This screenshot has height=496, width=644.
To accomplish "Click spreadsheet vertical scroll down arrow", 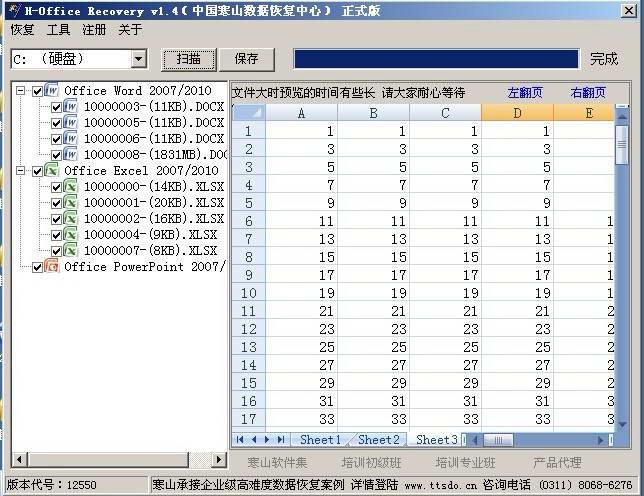I will (622, 425).
